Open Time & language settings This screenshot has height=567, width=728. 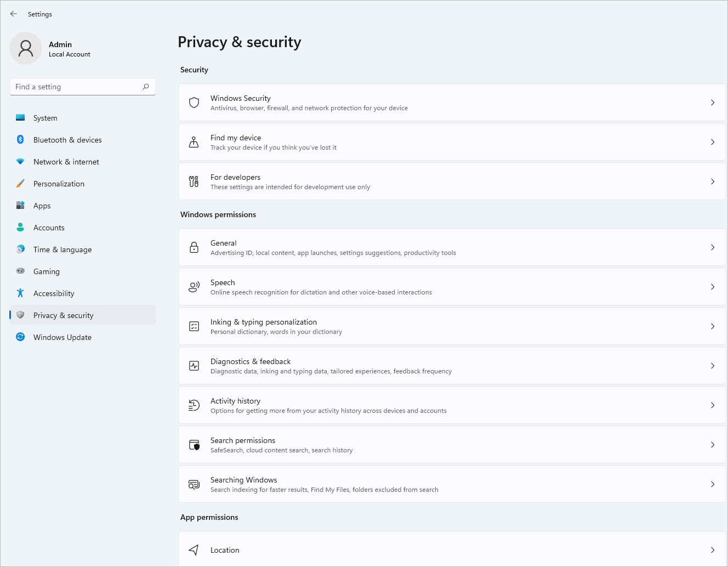point(83,250)
